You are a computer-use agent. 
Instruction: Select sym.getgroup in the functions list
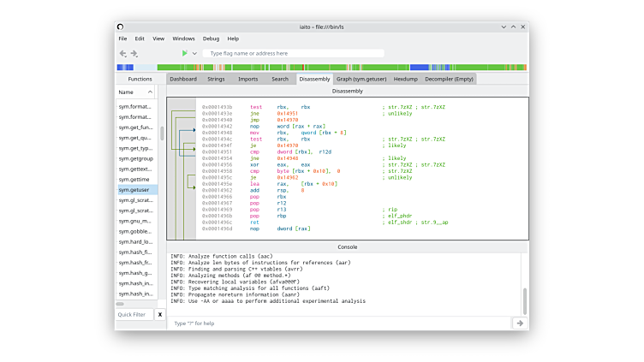135,158
